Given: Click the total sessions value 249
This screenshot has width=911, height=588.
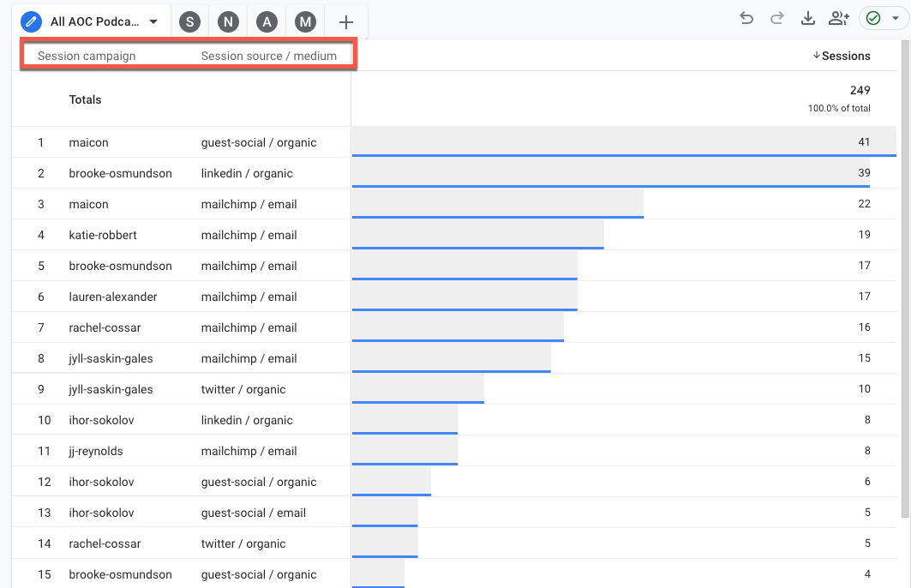Looking at the screenshot, I should (x=860, y=90).
